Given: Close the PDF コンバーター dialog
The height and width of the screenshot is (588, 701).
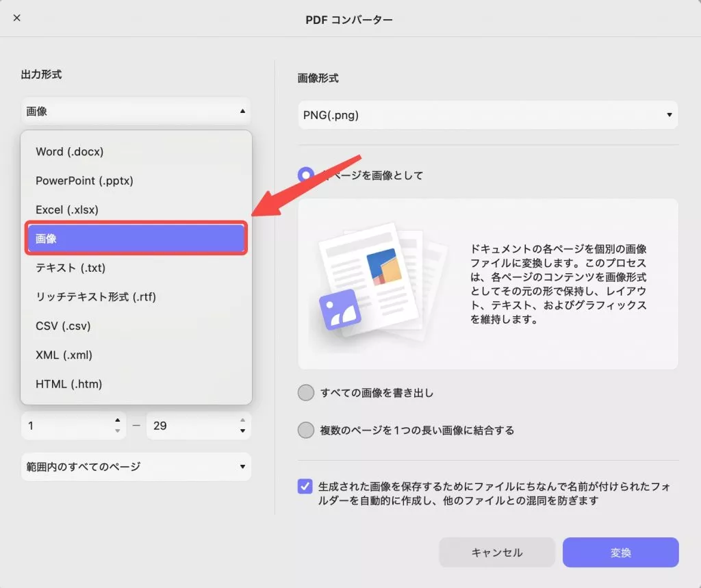Looking at the screenshot, I should (16, 18).
